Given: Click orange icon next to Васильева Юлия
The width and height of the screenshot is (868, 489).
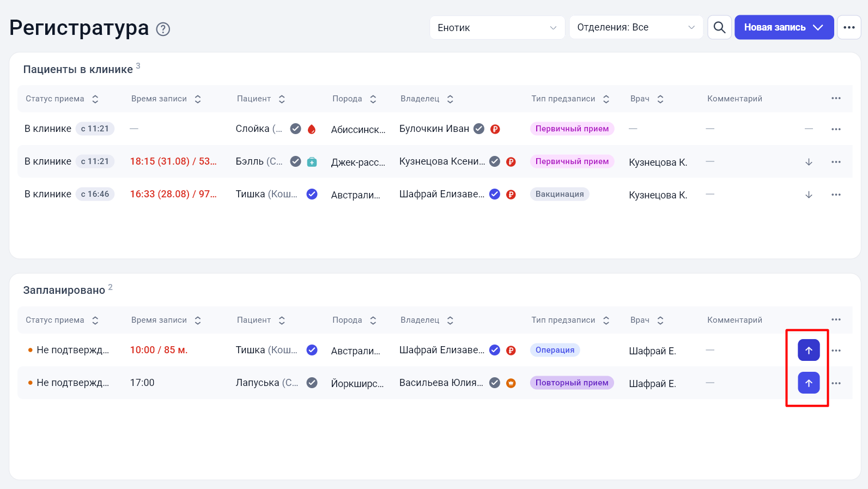Looking at the screenshot, I should [511, 383].
